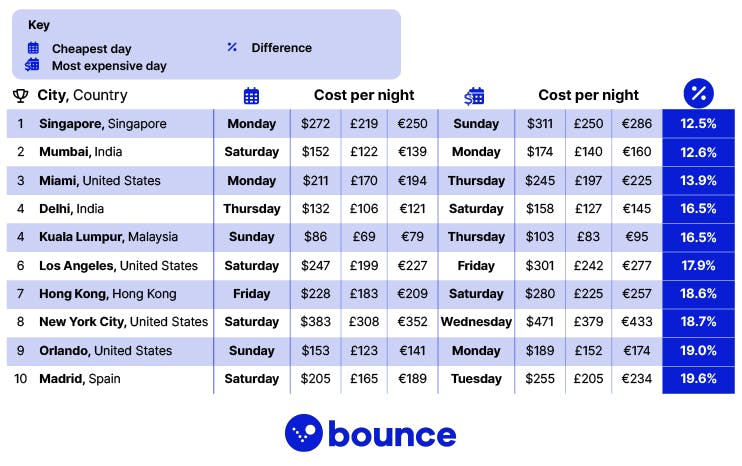This screenshot has width=742, height=466.
Task: Click the Hong Kong city name
Action: [107, 294]
